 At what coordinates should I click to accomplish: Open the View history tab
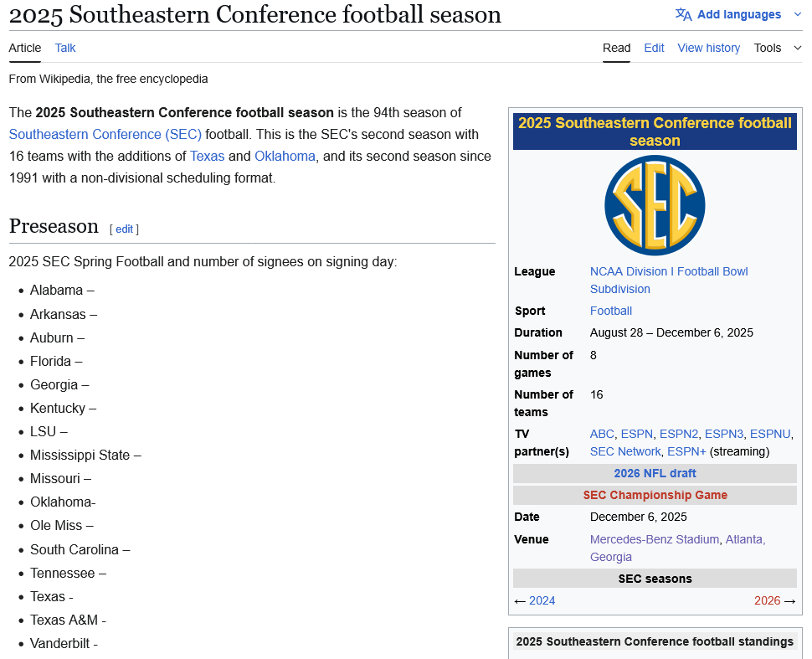[708, 48]
